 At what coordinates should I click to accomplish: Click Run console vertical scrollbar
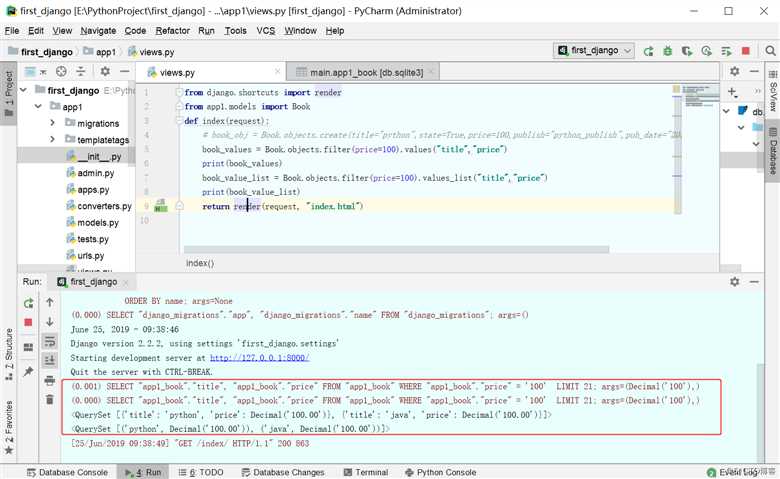pyautogui.click(x=761, y=413)
